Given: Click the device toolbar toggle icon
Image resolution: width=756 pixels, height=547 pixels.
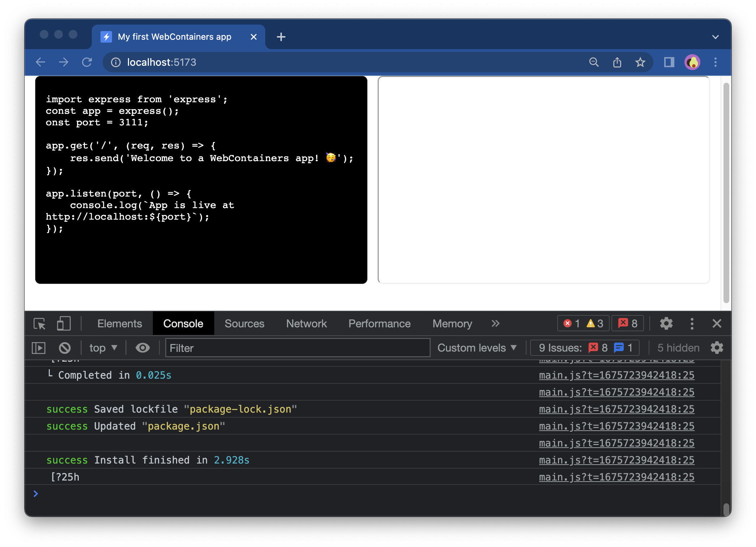Looking at the screenshot, I should tap(63, 323).
